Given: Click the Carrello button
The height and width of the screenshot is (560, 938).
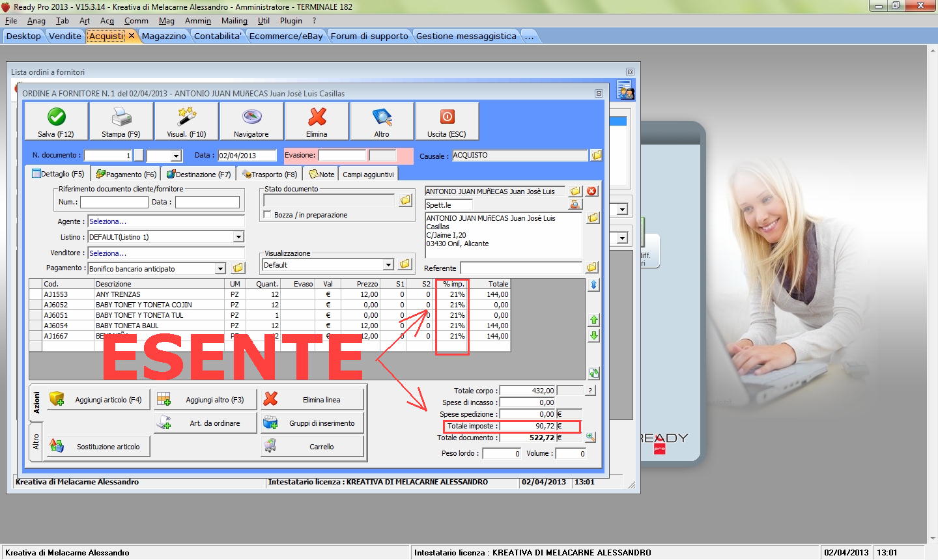Looking at the screenshot, I should tap(312, 447).
